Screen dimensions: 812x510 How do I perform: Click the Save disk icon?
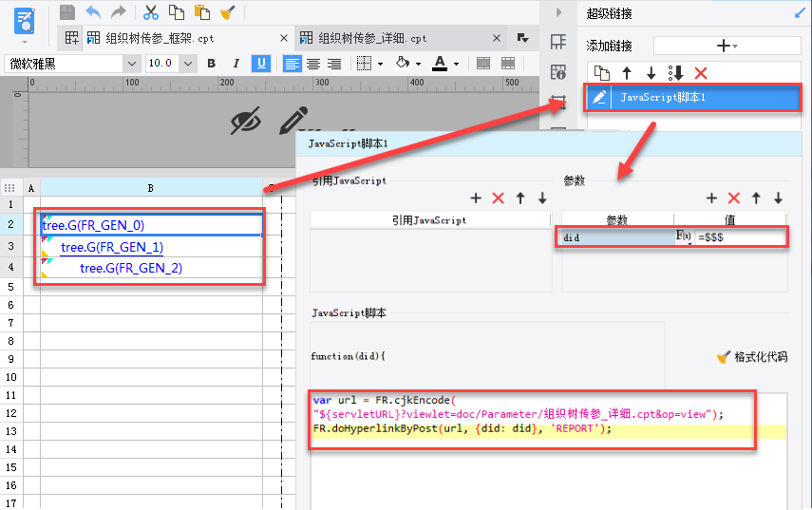pyautogui.click(x=67, y=12)
